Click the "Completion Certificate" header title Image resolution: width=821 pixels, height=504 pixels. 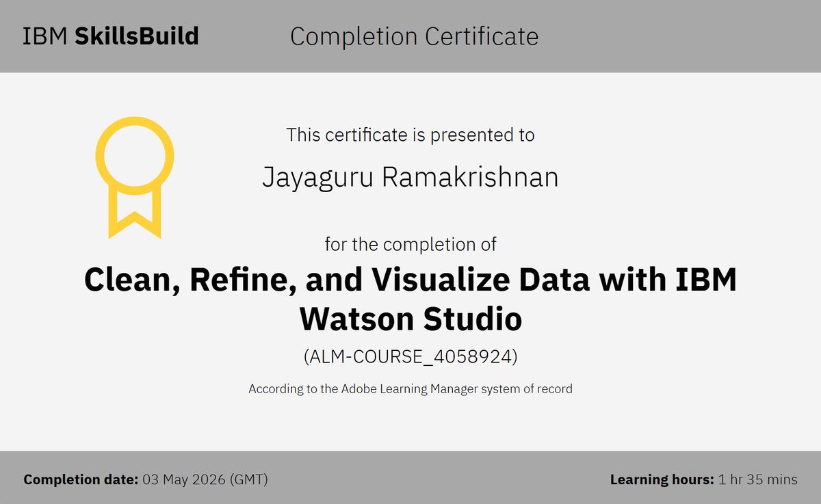click(x=414, y=36)
